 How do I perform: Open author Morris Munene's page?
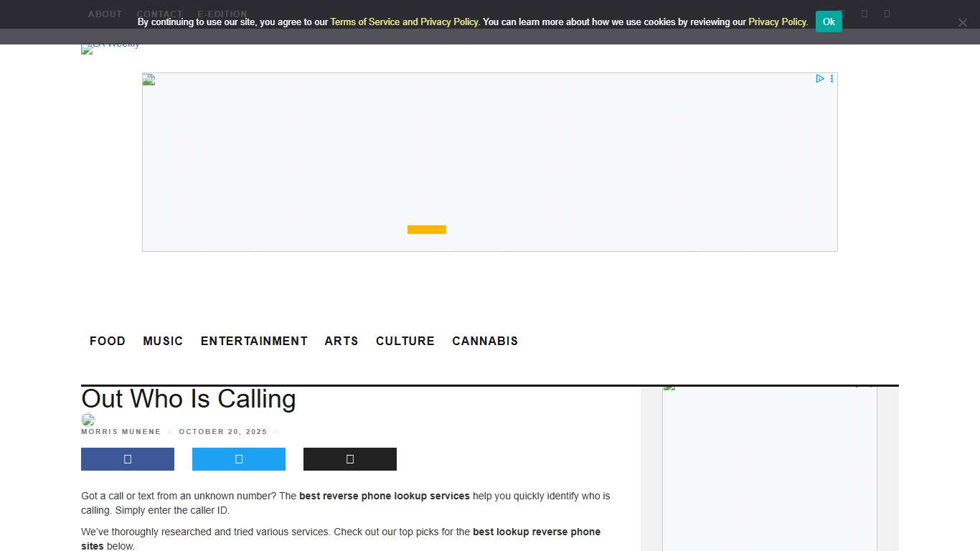[121, 432]
